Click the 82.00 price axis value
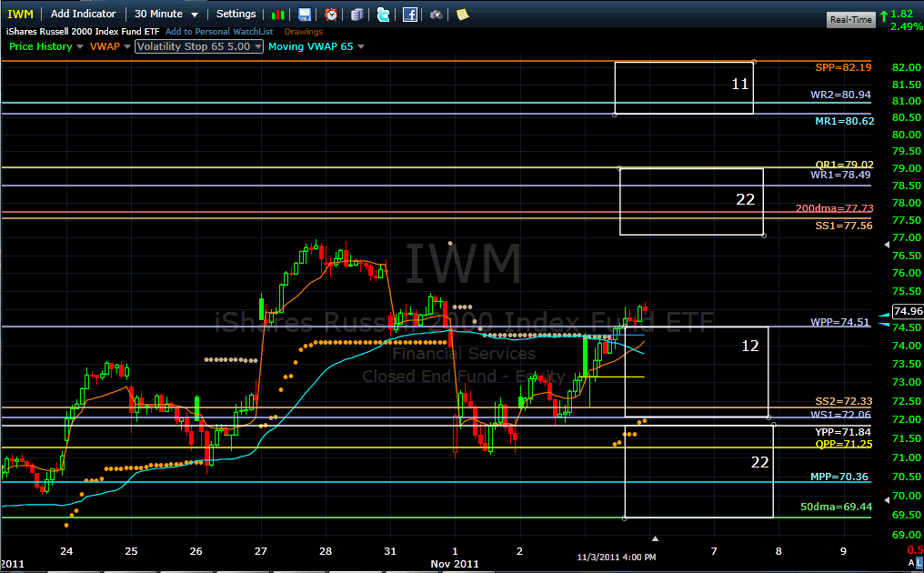 (907, 67)
